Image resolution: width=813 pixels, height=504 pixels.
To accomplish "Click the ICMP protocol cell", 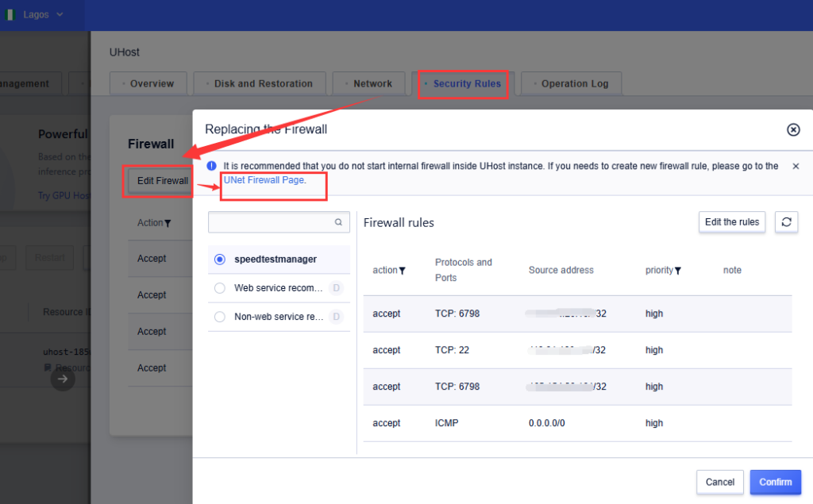I will pos(446,423).
